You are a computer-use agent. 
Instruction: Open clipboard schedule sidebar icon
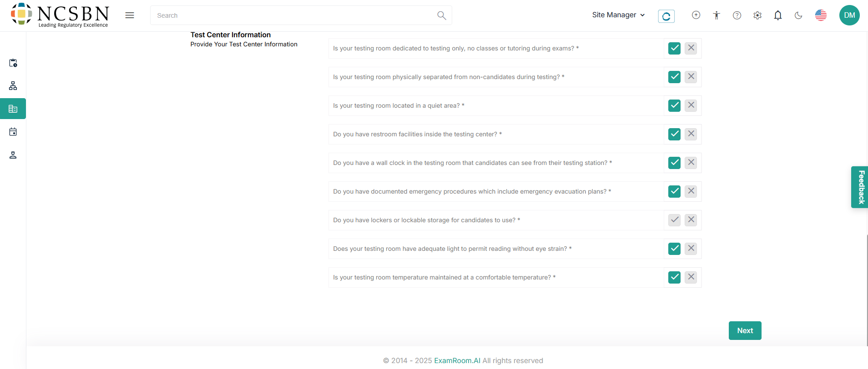coord(13,63)
